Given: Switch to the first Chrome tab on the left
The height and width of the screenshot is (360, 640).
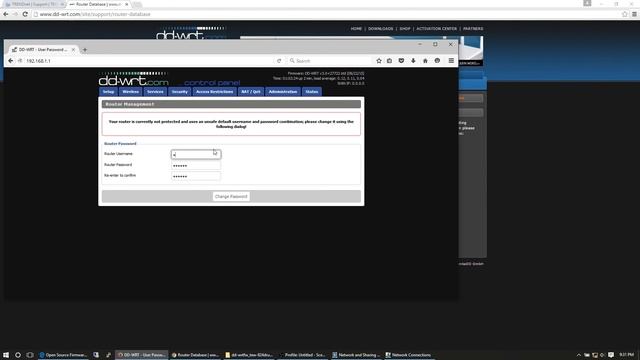Looking at the screenshot, I should click(33, 4).
